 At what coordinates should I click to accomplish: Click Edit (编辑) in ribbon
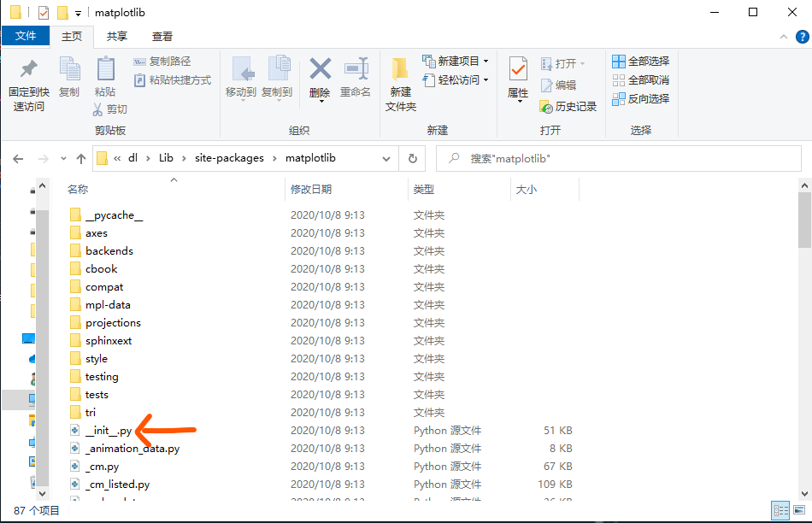558,85
